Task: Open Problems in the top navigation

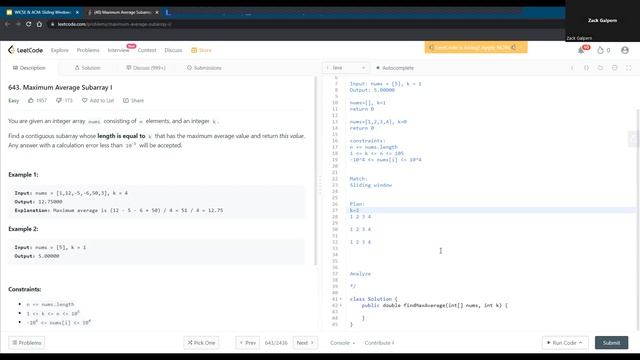Action: click(88, 50)
